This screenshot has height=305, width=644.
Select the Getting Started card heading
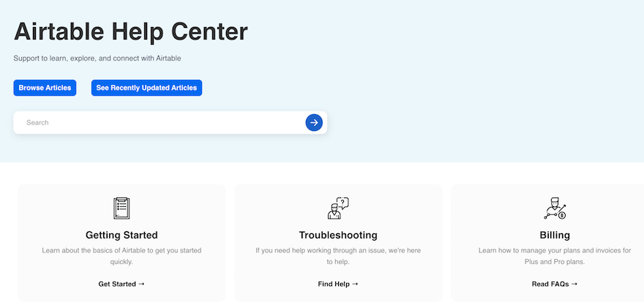pos(121,236)
